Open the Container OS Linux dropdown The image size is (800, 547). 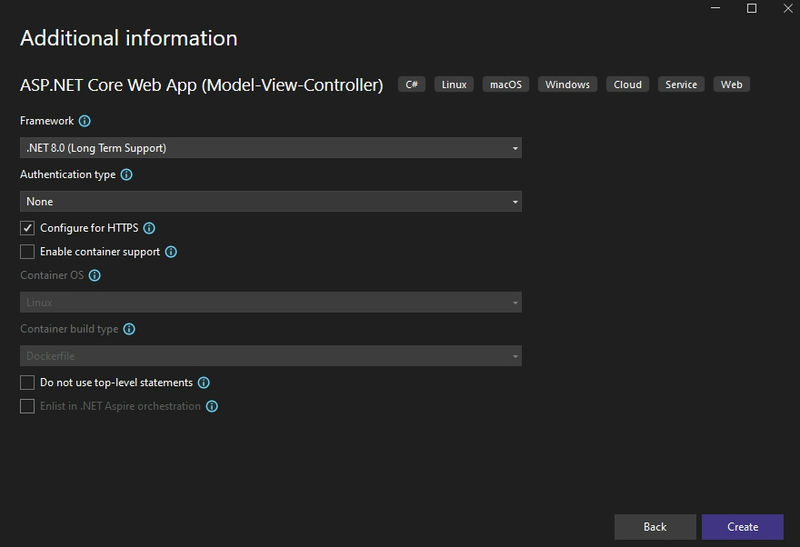(271, 302)
